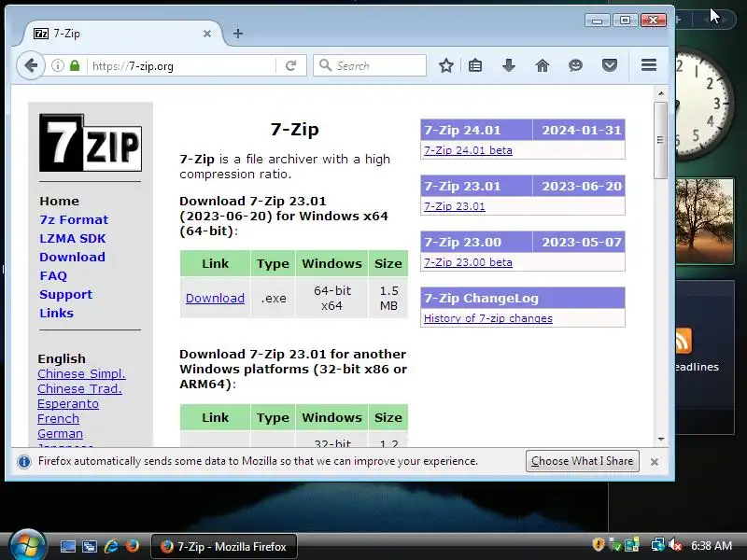Switch language to Chinese Simpl.

click(x=81, y=374)
